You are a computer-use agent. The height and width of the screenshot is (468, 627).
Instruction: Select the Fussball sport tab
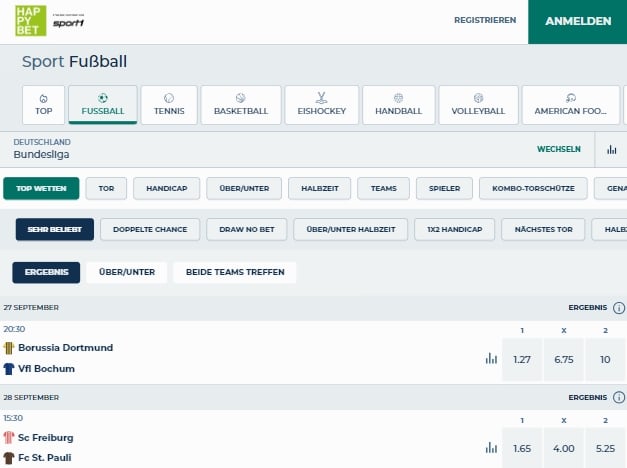(103, 105)
